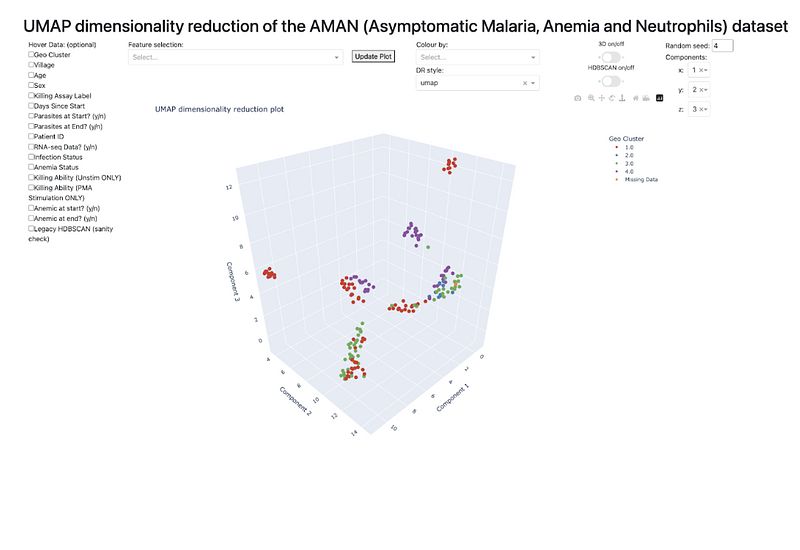Toggle the HDBSCAN on/off switch
The image size is (800, 550).
click(x=610, y=81)
